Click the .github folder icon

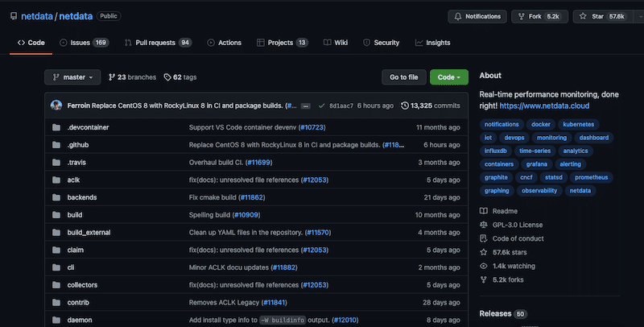[x=56, y=145]
